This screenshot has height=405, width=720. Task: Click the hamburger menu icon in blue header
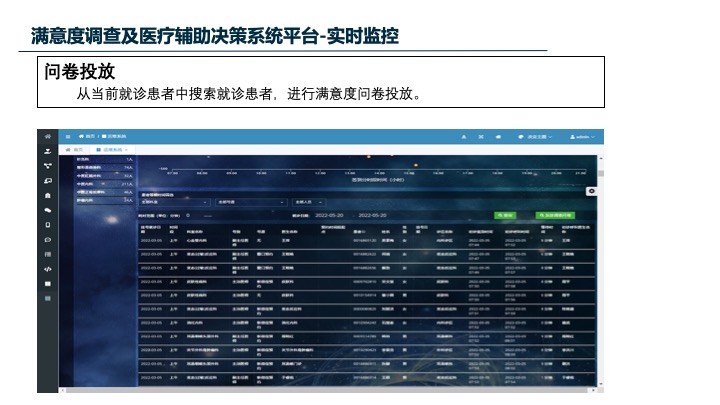(x=68, y=137)
